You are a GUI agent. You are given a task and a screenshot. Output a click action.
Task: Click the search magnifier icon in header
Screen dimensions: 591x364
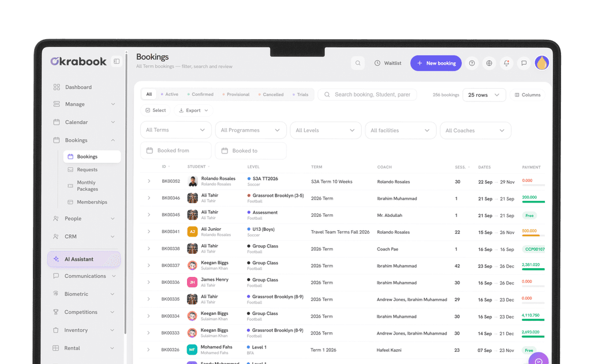pos(358,63)
